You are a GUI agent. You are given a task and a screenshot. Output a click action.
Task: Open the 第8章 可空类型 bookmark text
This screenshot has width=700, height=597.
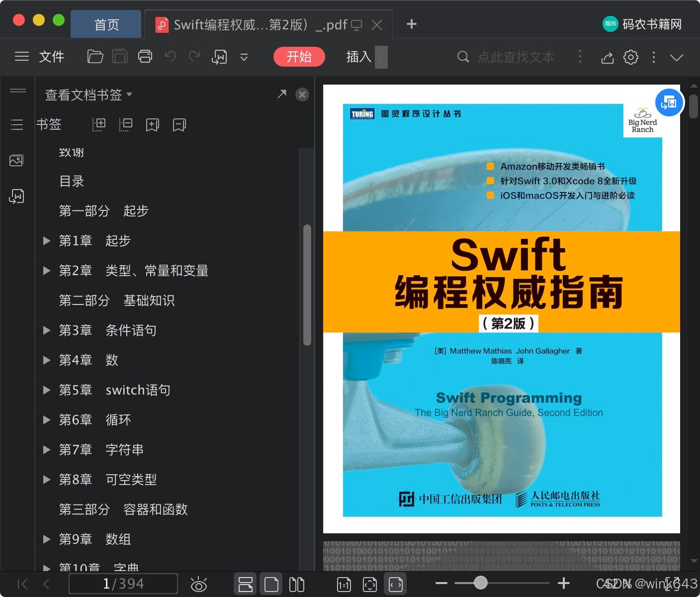point(108,480)
